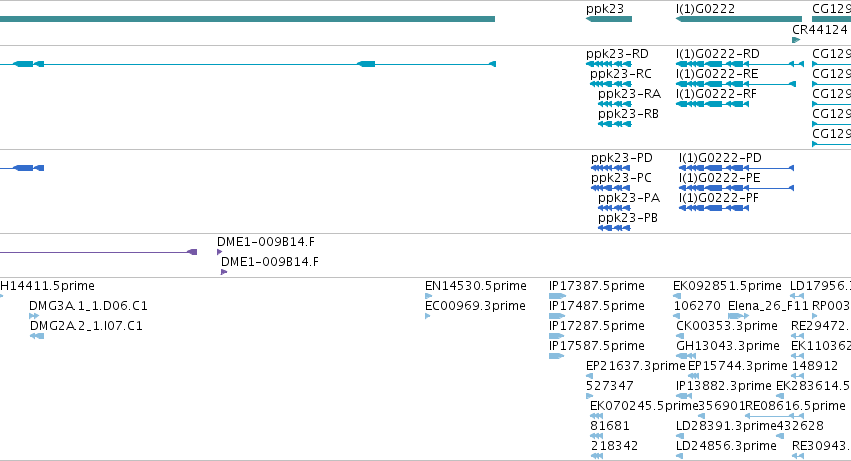
Task: Click the ppk23 gene bar
Action: (x=609, y=19)
